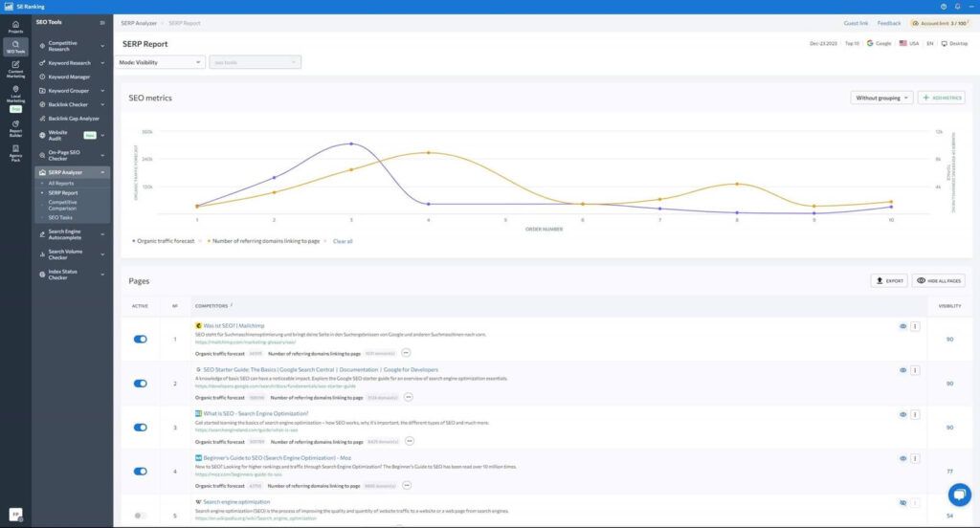Toggle Number of referring domains legend dot
Image resolution: width=980 pixels, height=528 pixels.
click(x=209, y=241)
